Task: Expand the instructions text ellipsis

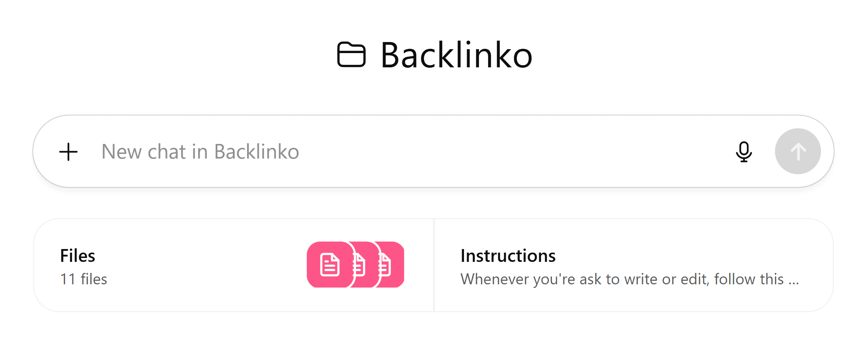Action: pos(794,282)
